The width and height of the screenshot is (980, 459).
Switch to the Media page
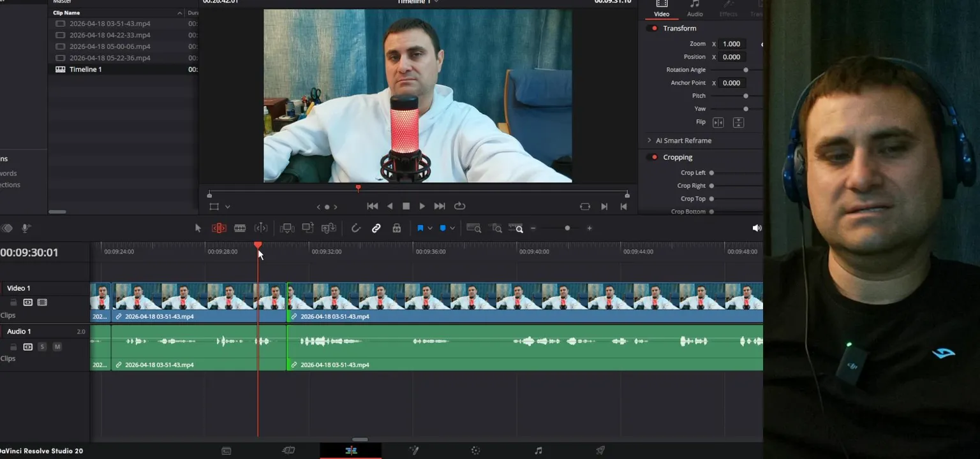(x=226, y=451)
